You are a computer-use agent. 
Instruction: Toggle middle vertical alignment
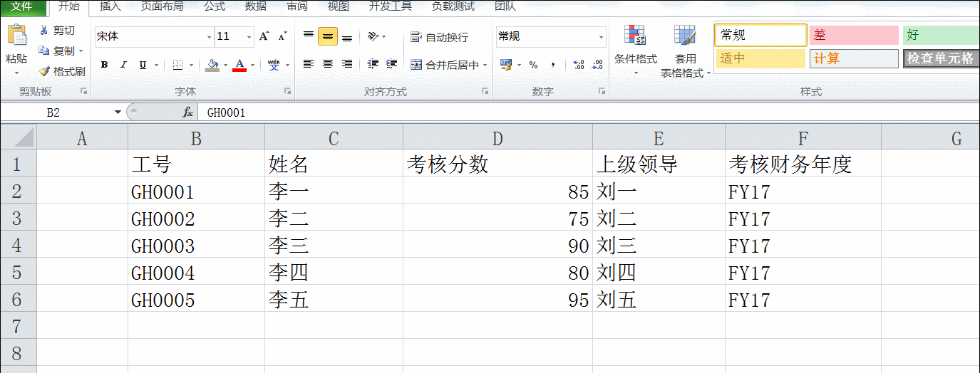pyautogui.click(x=328, y=36)
